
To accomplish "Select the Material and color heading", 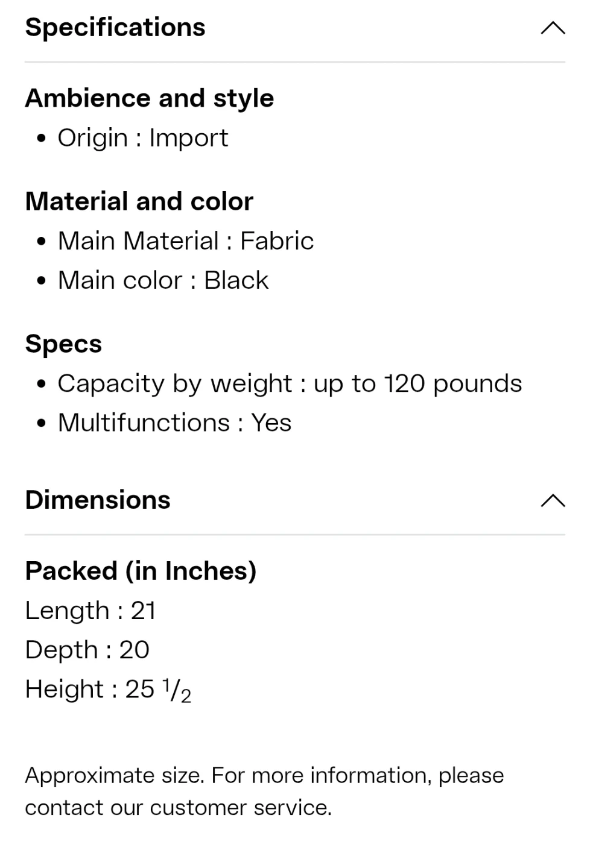I will (139, 201).
